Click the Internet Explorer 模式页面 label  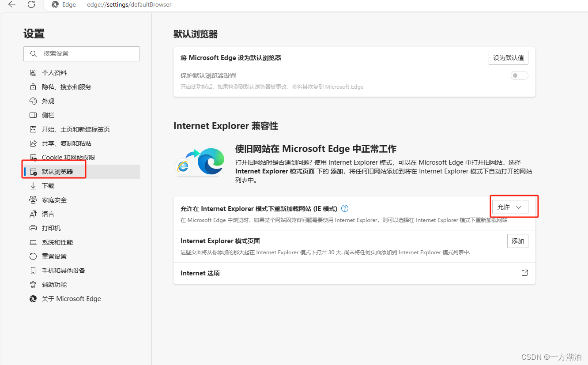coord(220,241)
